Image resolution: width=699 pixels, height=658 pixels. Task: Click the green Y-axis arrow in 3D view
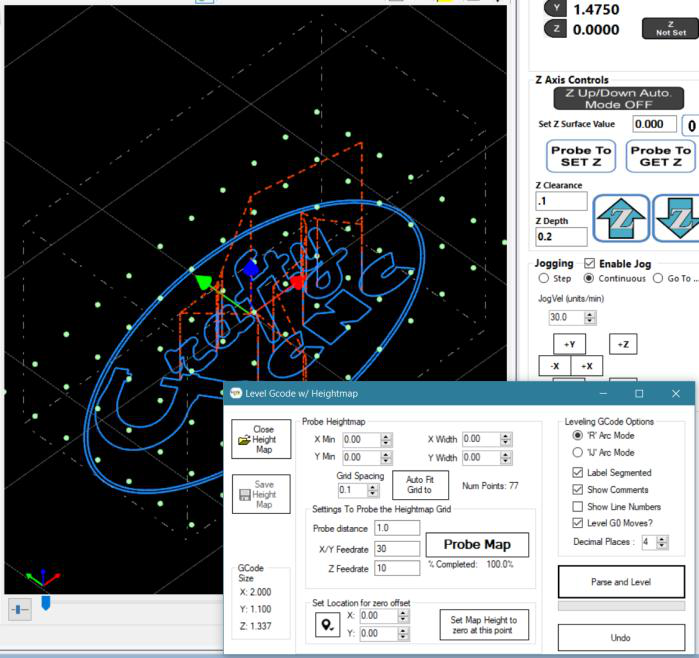click(203, 282)
